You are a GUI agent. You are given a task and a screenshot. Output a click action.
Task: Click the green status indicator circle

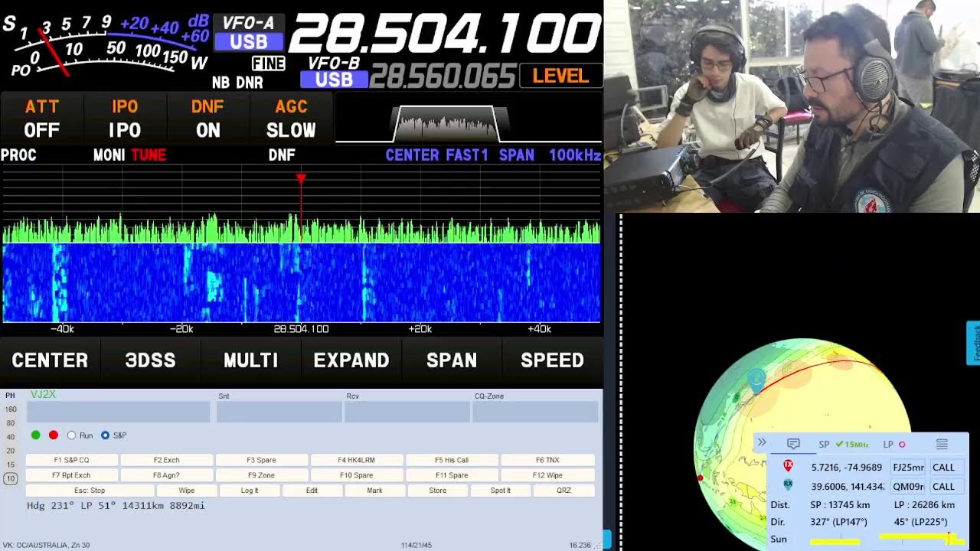tap(35, 435)
